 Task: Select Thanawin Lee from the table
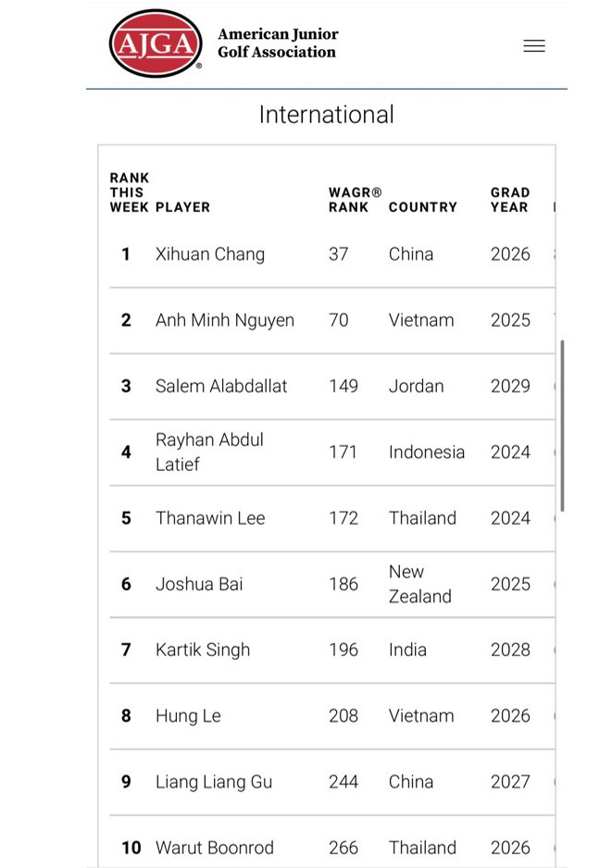(210, 518)
